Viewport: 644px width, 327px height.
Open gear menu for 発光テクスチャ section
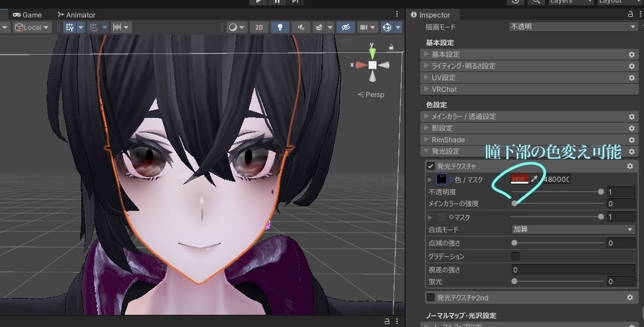pyautogui.click(x=630, y=166)
